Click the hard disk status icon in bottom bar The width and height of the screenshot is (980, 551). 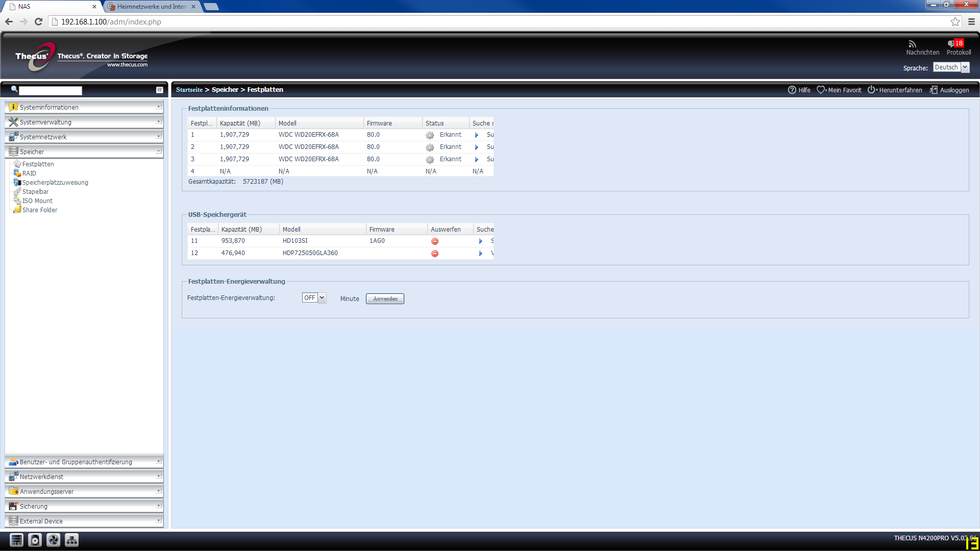click(x=35, y=540)
